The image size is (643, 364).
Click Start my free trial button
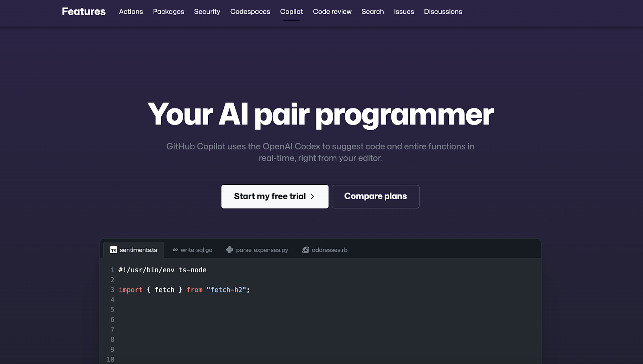(275, 196)
